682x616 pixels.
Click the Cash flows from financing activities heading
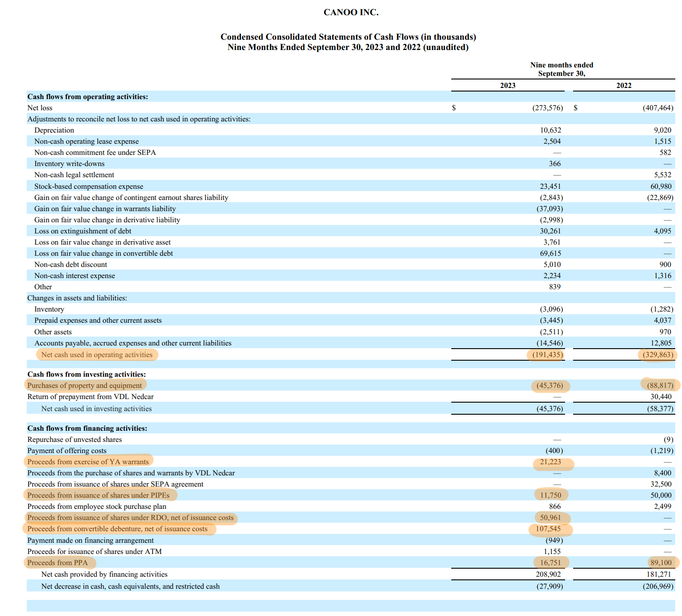[87, 429]
